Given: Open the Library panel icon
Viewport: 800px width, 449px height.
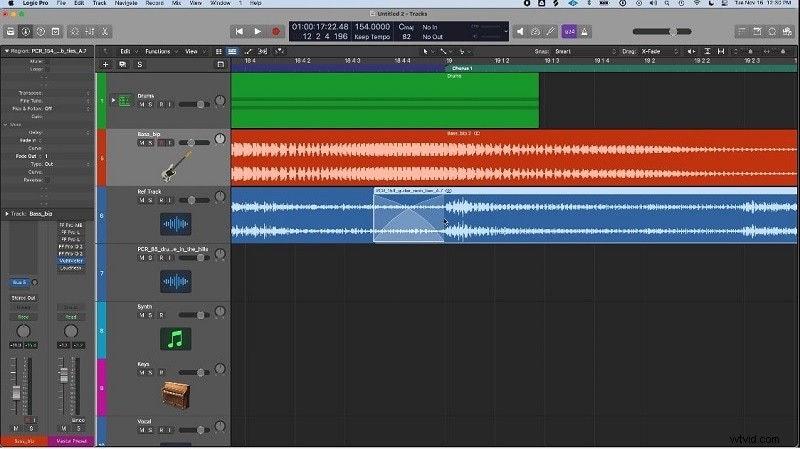Looking at the screenshot, I should (10, 32).
